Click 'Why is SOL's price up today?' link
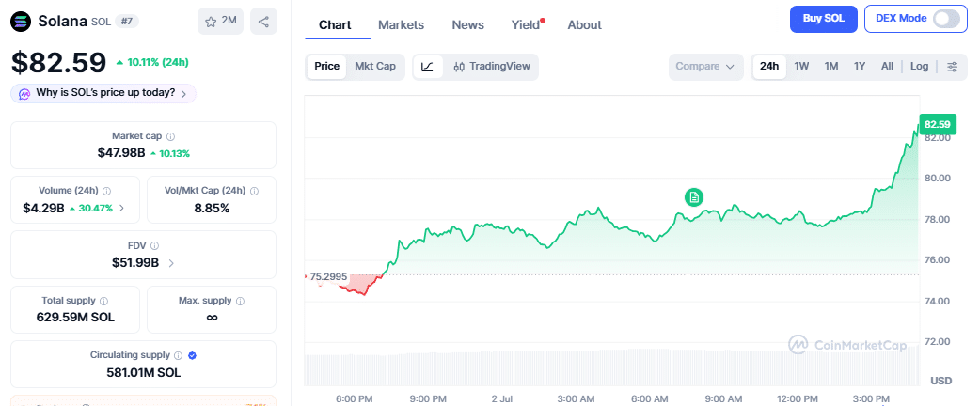The image size is (980, 406). 105,93
